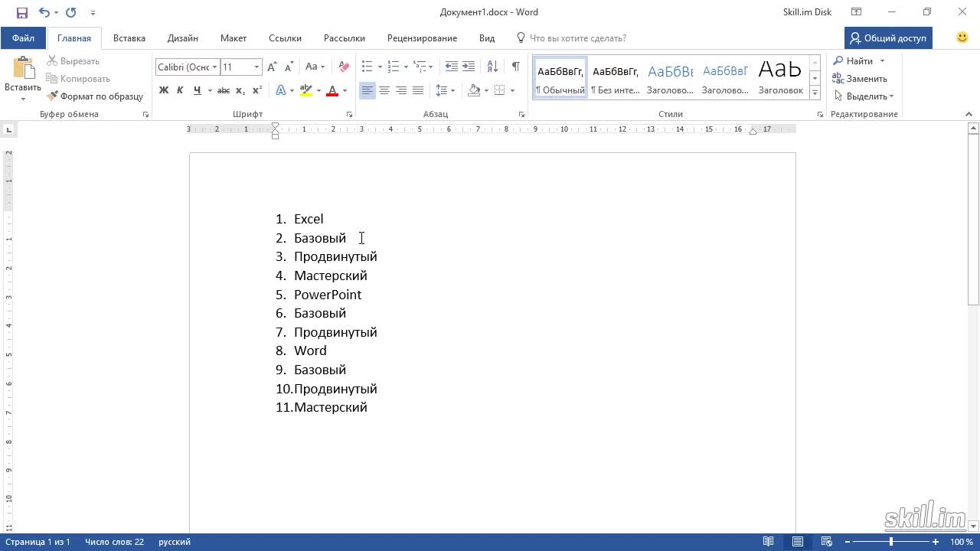Screen dimensions: 980x551
Task: Click the borders icon
Action: point(500,90)
